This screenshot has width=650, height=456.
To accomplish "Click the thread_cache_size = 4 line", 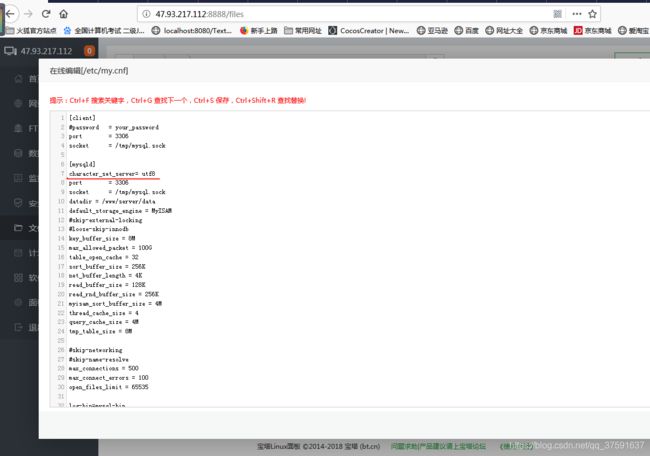I will point(104,313).
